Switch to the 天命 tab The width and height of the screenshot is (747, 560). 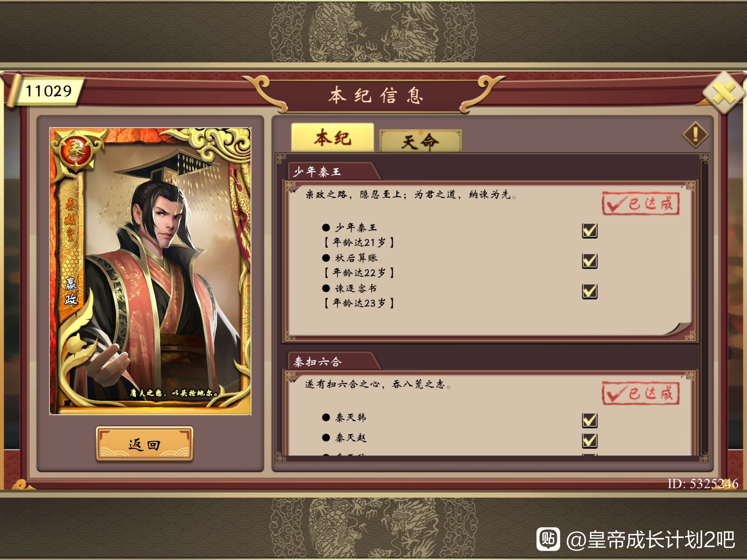pyautogui.click(x=420, y=141)
